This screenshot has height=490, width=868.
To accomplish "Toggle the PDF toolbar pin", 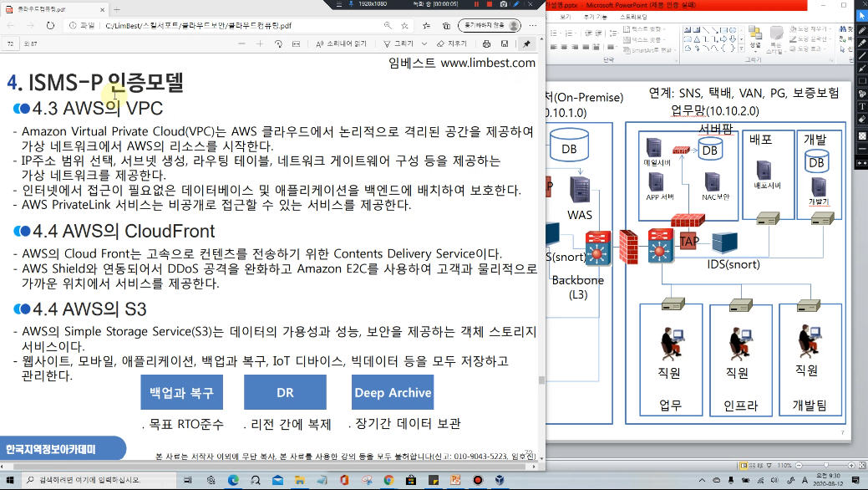I will coord(526,43).
